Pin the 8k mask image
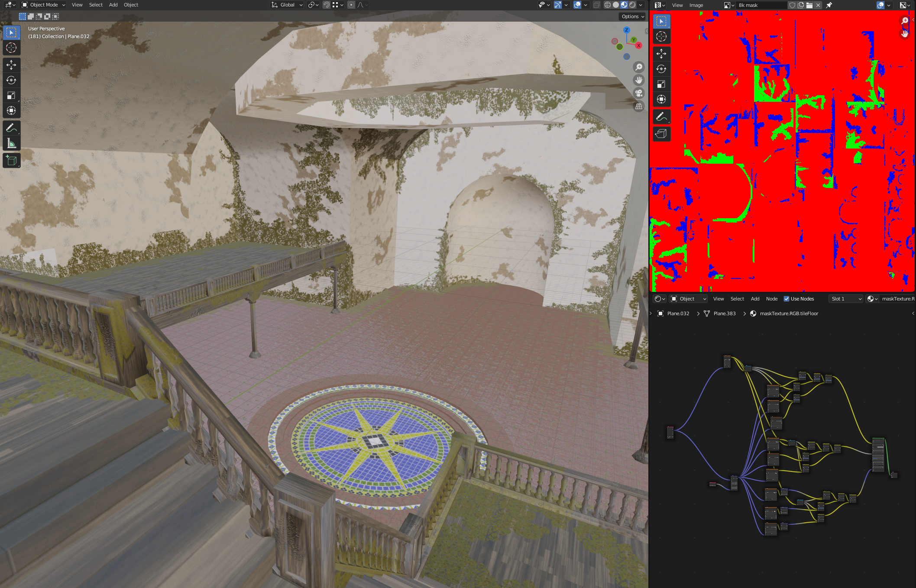Image resolution: width=916 pixels, height=588 pixels. pos(829,5)
